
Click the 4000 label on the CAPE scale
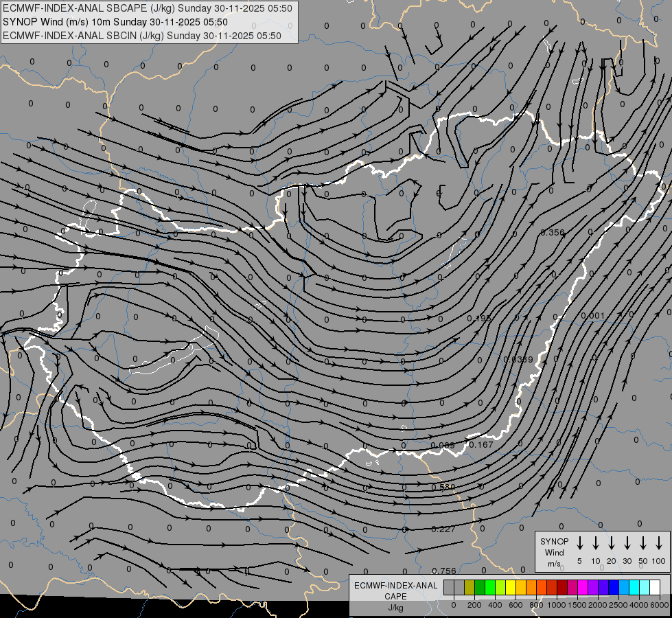(x=639, y=605)
